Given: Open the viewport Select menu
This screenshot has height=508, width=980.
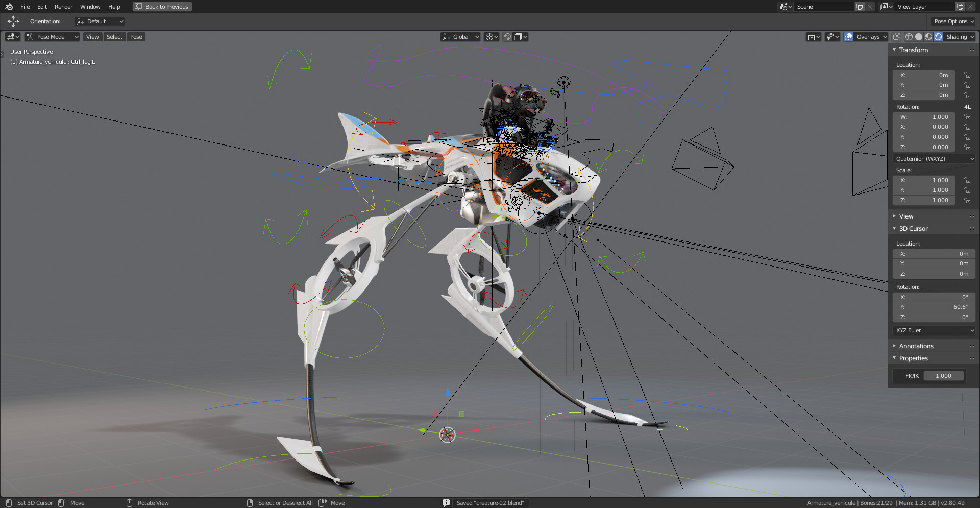Looking at the screenshot, I should point(114,37).
